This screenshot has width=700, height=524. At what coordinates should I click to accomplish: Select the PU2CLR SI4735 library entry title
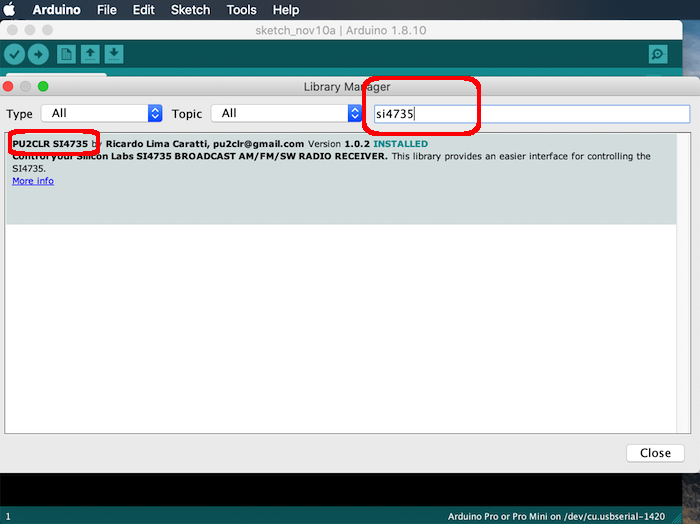pos(50,144)
